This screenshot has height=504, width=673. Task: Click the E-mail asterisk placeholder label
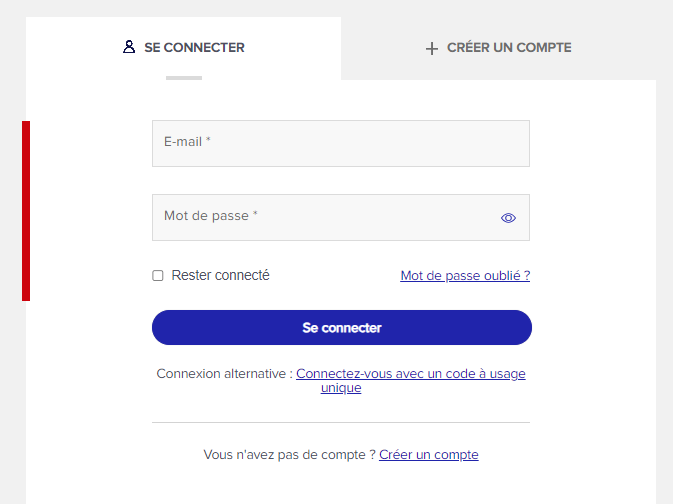coord(187,142)
